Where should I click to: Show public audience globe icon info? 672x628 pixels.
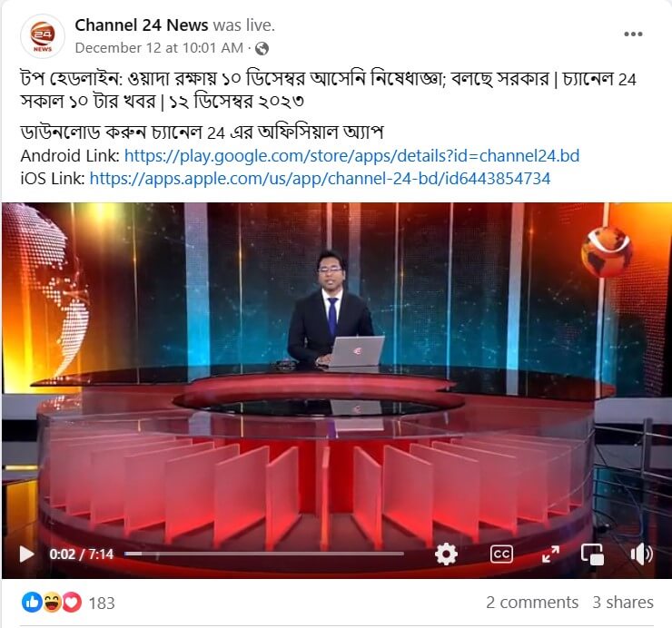[x=262, y=48]
